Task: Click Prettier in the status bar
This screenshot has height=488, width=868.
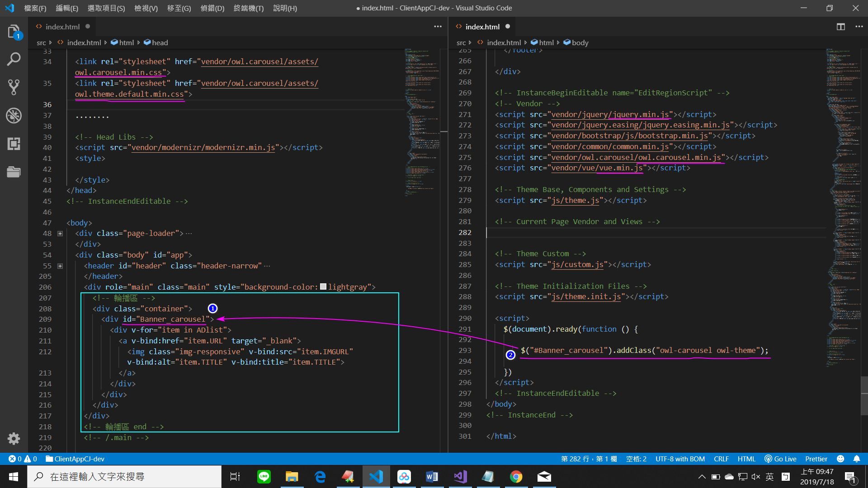Action: pyautogui.click(x=816, y=459)
